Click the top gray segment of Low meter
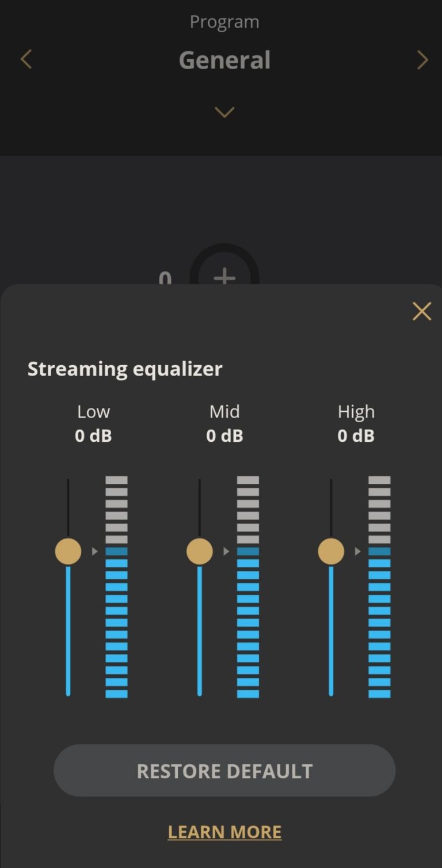 click(116, 480)
